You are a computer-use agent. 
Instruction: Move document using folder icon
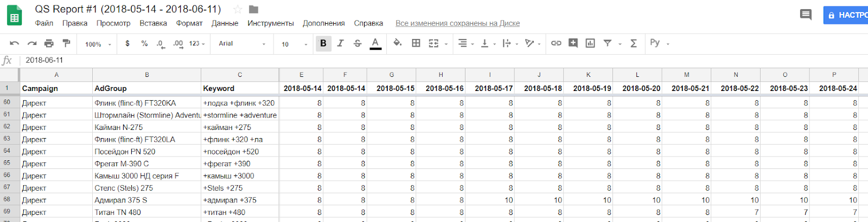[253, 9]
